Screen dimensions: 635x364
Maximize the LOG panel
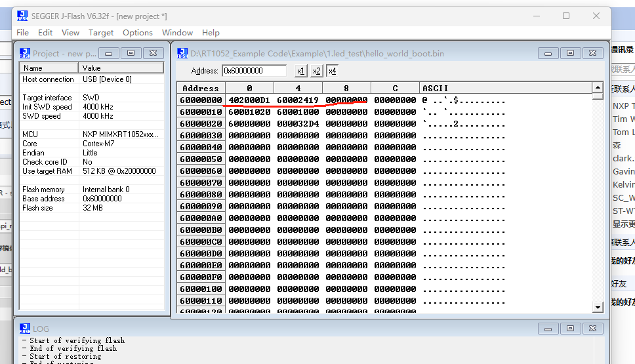click(570, 329)
